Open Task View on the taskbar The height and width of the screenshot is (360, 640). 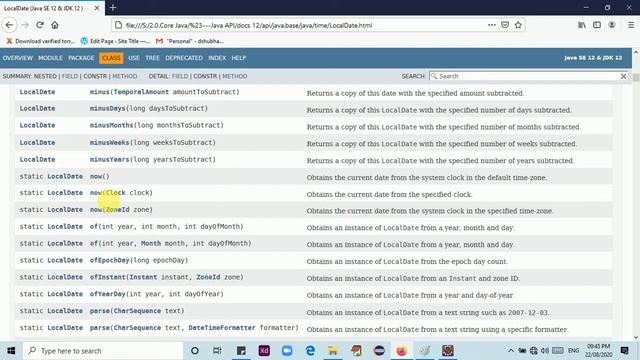tap(217, 351)
